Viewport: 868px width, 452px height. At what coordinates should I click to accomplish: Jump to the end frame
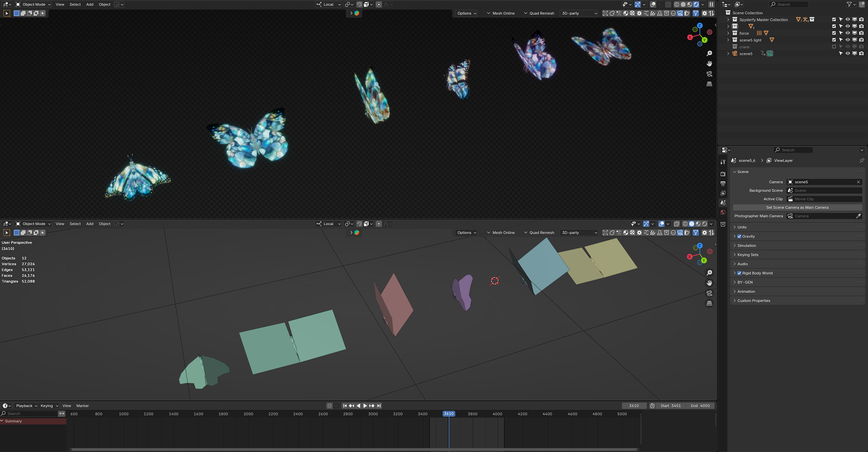pyautogui.click(x=379, y=406)
